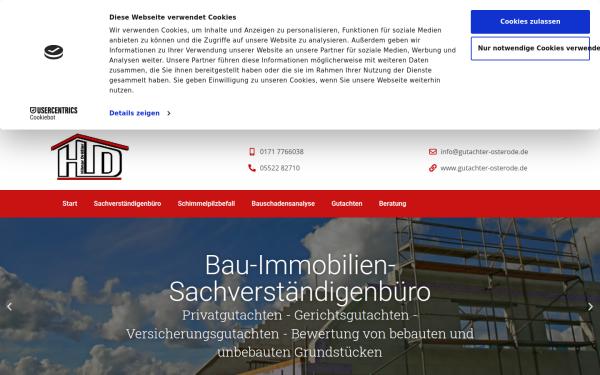Show next slide with right arrow
600x375 pixels.
(x=590, y=307)
